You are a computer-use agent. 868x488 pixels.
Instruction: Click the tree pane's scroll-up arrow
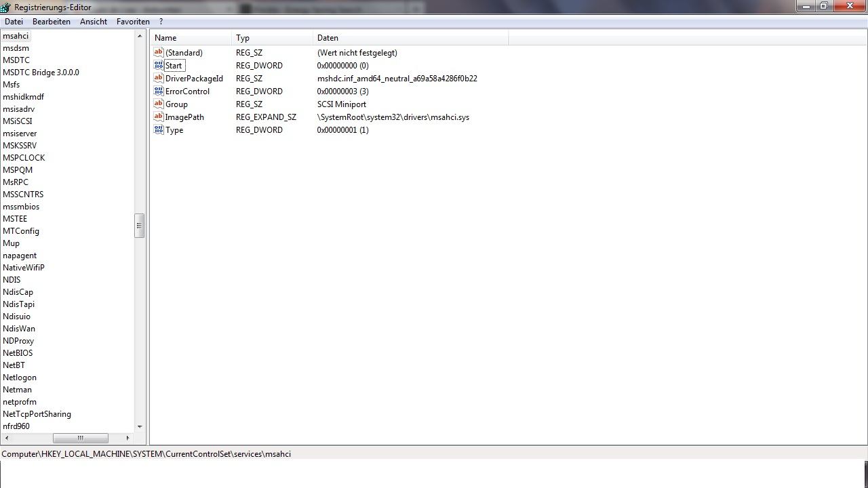pyautogui.click(x=140, y=36)
